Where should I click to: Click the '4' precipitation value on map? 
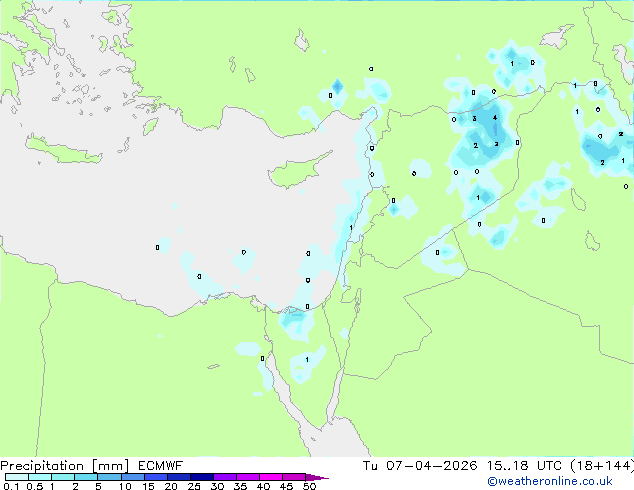[495, 118]
